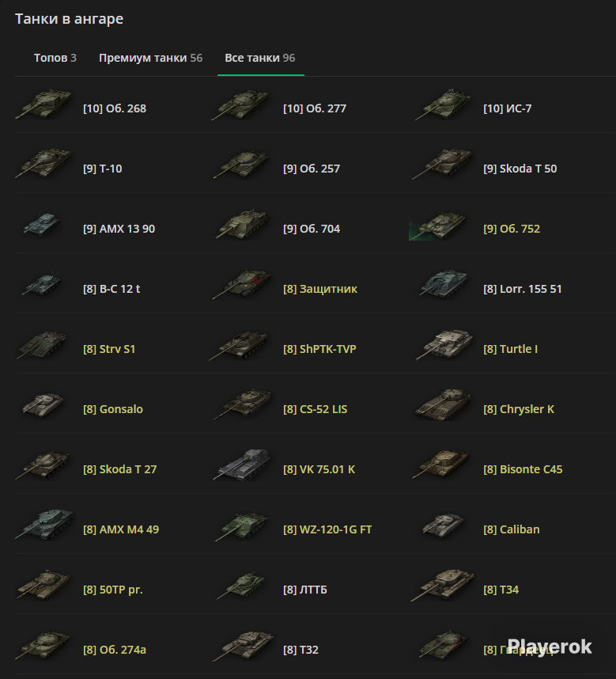
Task: Click the T34 tank icon
Action: (x=443, y=586)
